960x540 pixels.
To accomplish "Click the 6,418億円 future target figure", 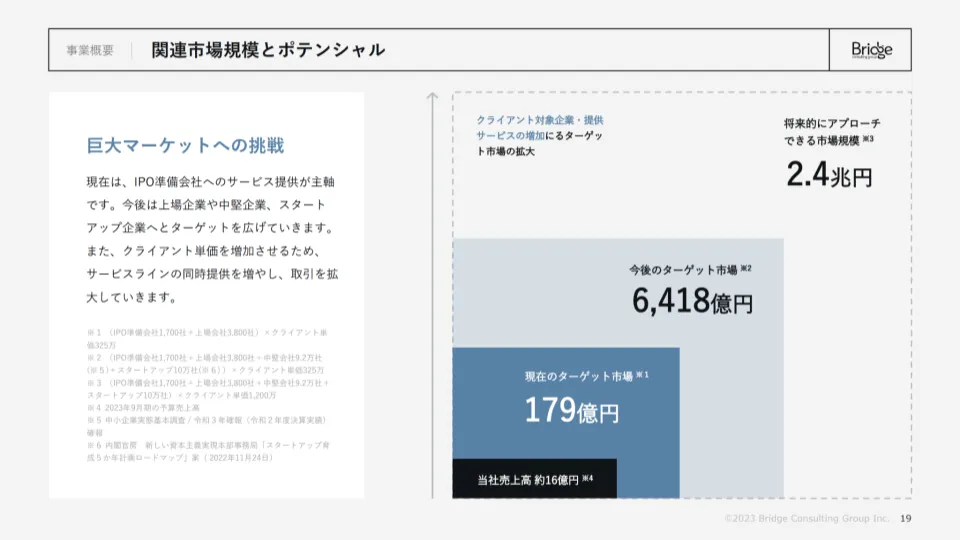I will pyautogui.click(x=691, y=300).
